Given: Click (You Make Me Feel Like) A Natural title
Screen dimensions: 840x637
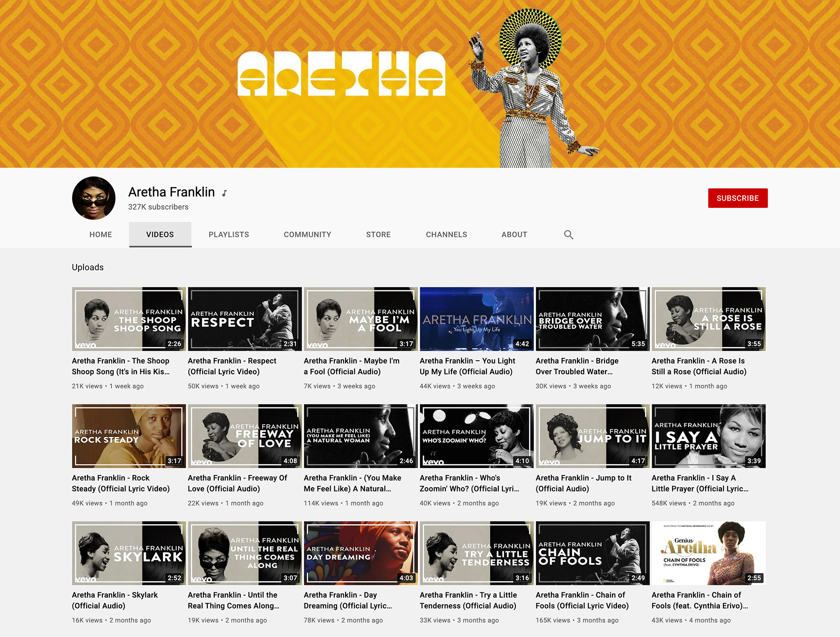Looking at the screenshot, I should pyautogui.click(x=352, y=483).
